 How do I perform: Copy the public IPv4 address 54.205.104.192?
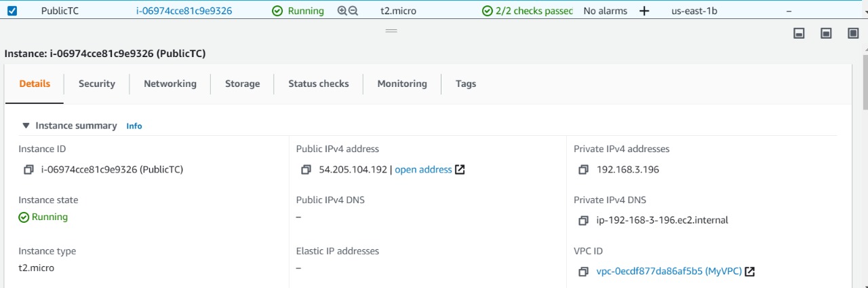click(x=307, y=170)
